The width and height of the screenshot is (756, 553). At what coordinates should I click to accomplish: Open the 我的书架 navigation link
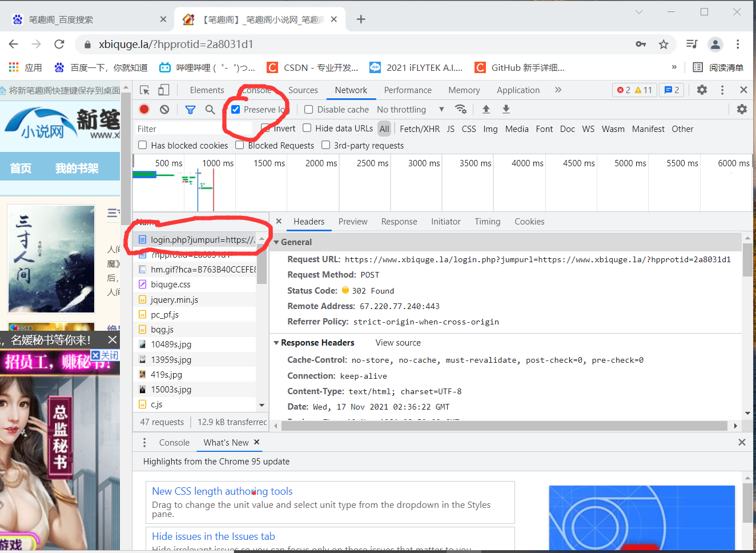77,169
